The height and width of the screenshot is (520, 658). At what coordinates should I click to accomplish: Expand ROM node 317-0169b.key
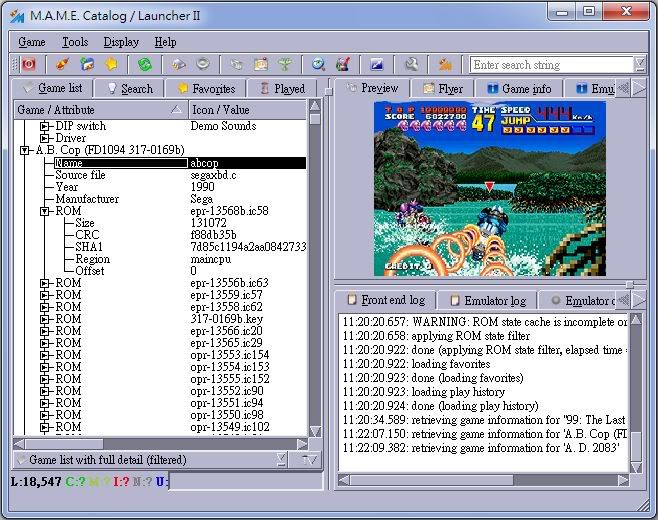coord(44,319)
